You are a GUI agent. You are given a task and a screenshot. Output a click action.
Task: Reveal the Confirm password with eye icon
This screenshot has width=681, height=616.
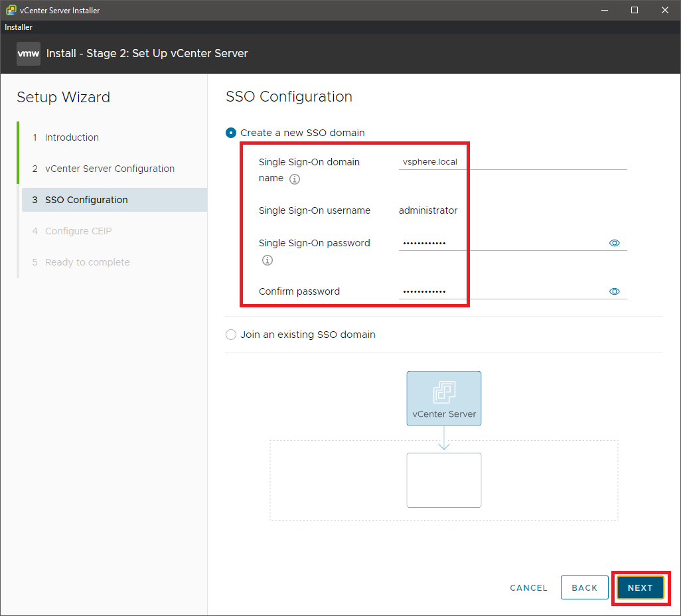[614, 291]
